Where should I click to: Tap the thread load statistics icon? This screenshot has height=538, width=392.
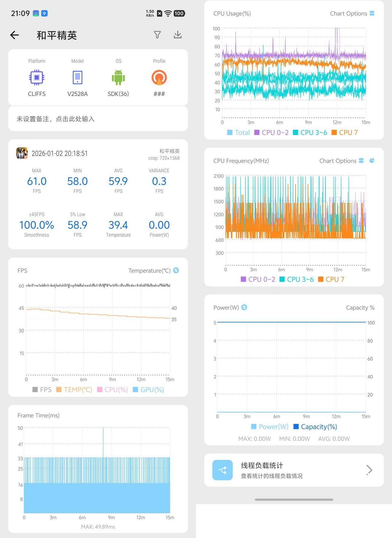point(223,470)
